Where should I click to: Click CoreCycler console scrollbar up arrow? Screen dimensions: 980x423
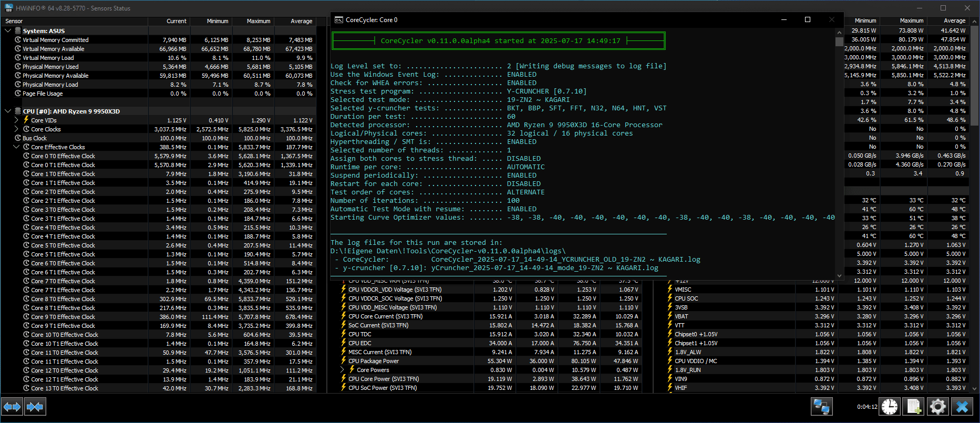839,32
